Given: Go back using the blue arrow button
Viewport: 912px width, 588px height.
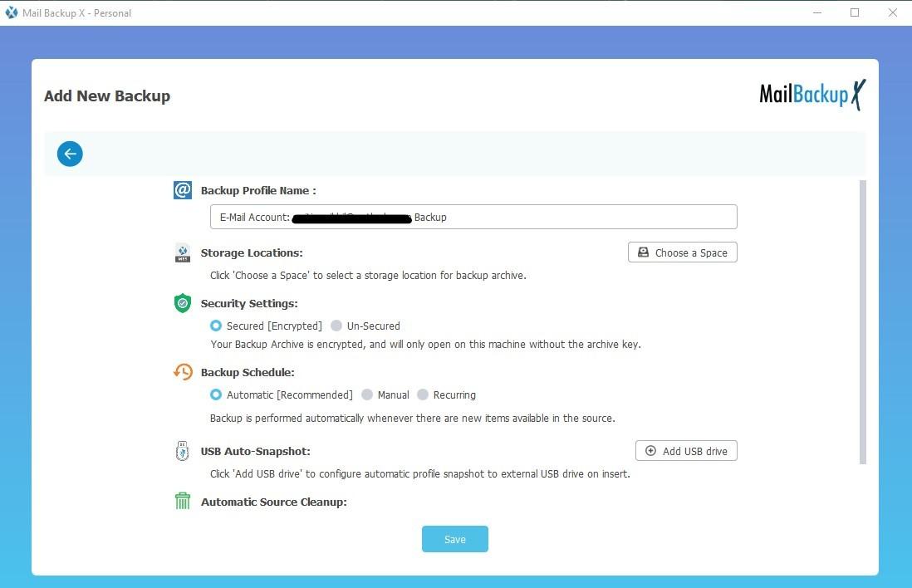Looking at the screenshot, I should point(70,154).
